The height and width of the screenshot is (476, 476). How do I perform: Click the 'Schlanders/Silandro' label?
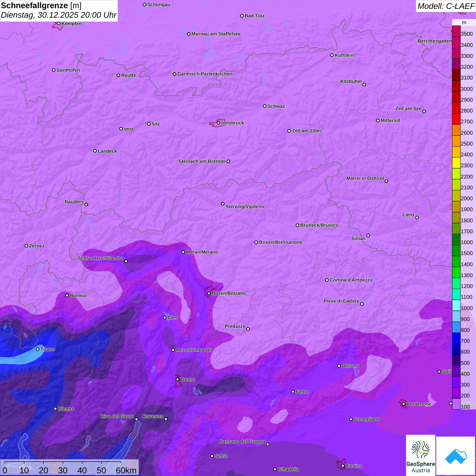101,258
